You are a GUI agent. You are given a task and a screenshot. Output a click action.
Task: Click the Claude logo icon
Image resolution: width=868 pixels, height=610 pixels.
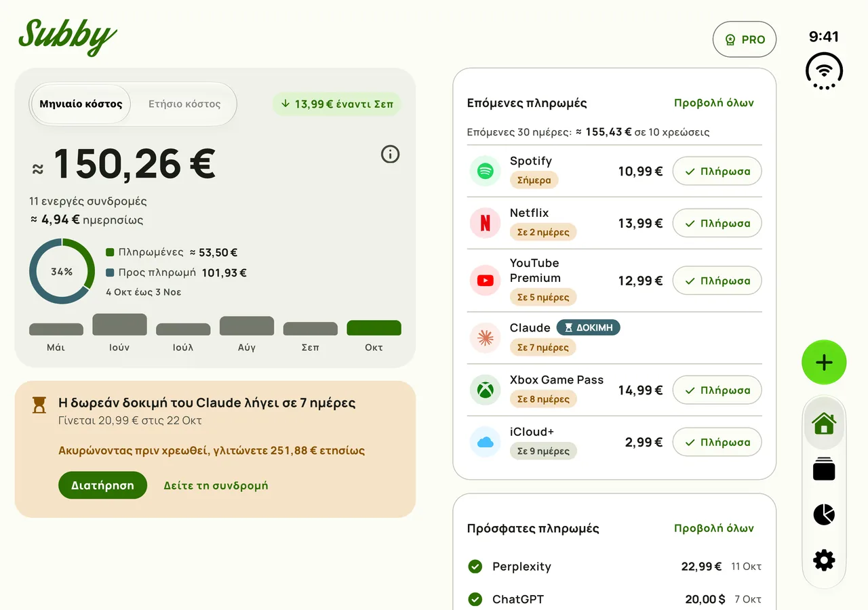(x=485, y=338)
